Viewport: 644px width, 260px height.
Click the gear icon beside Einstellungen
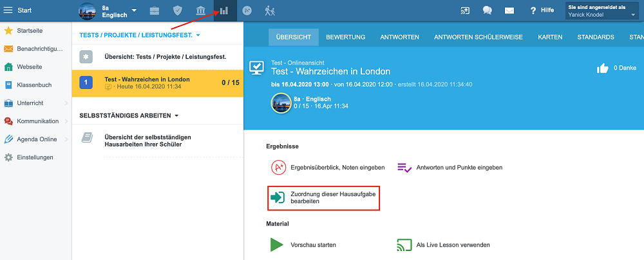point(8,157)
